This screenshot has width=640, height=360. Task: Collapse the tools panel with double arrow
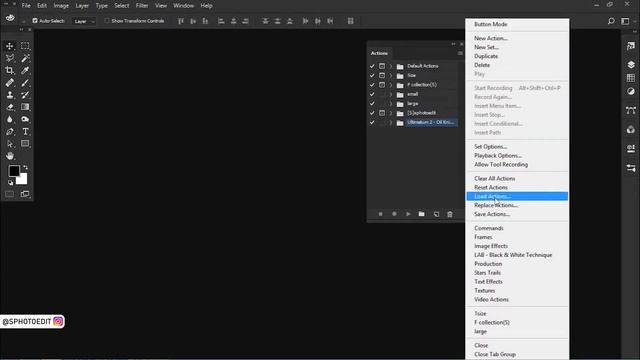(21, 29)
